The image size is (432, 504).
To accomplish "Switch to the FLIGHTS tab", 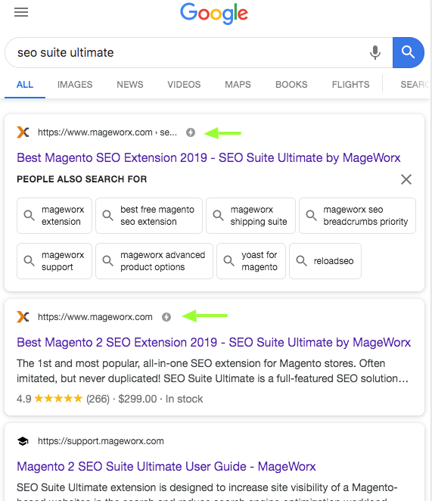I will point(351,85).
